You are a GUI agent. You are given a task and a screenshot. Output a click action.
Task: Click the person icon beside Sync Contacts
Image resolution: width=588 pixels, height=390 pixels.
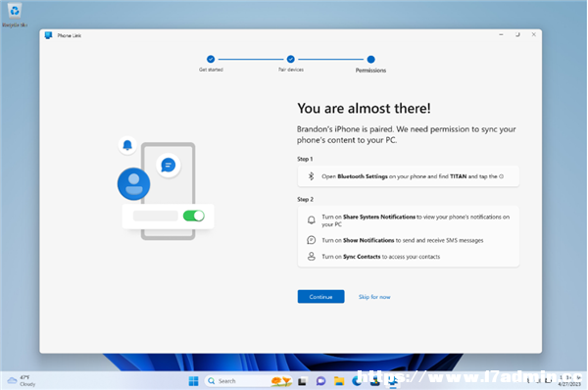(x=311, y=256)
